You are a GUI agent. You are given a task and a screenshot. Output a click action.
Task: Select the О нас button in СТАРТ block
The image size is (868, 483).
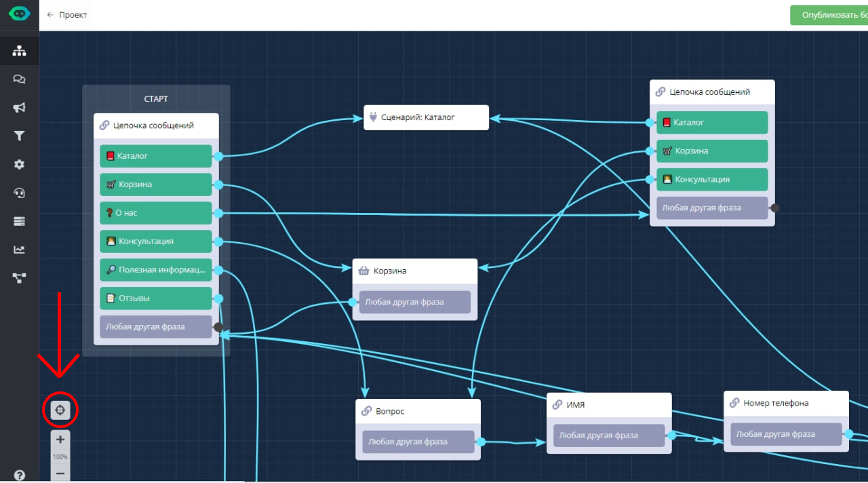pos(155,213)
